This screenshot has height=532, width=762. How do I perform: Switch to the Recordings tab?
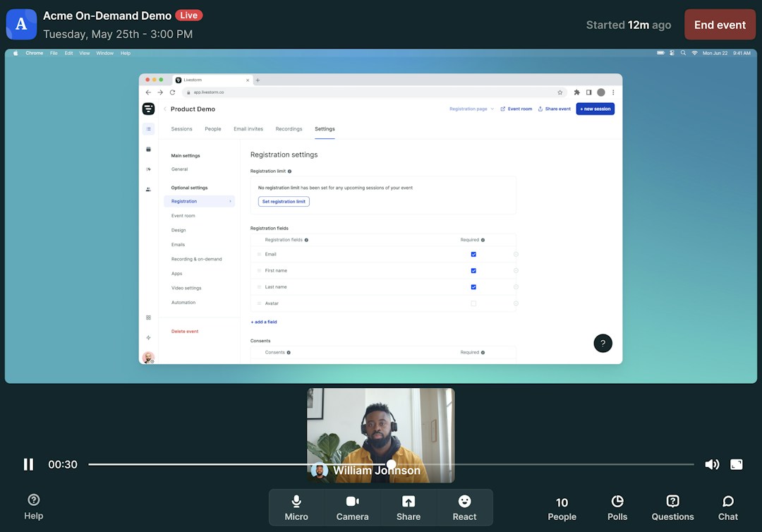pyautogui.click(x=289, y=128)
